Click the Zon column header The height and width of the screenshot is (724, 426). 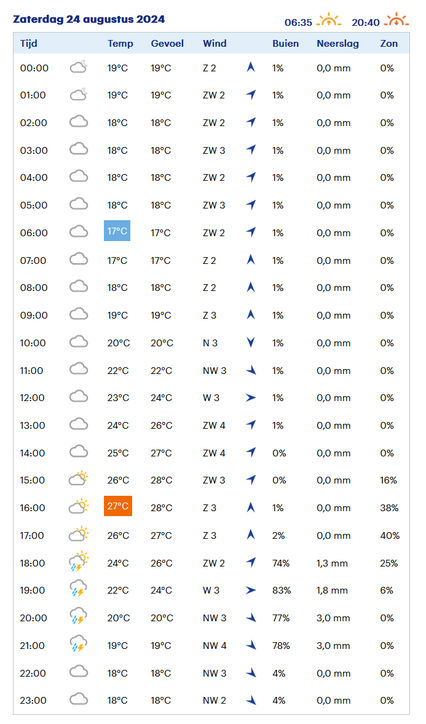pos(389,43)
